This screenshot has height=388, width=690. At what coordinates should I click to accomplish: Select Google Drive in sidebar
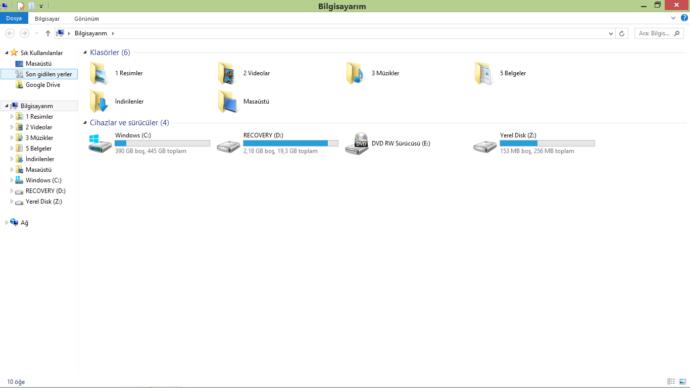point(43,85)
